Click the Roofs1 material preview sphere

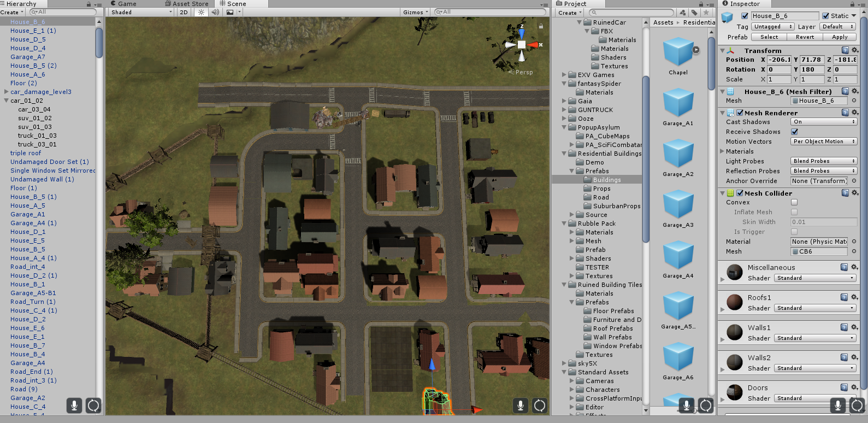(x=735, y=302)
